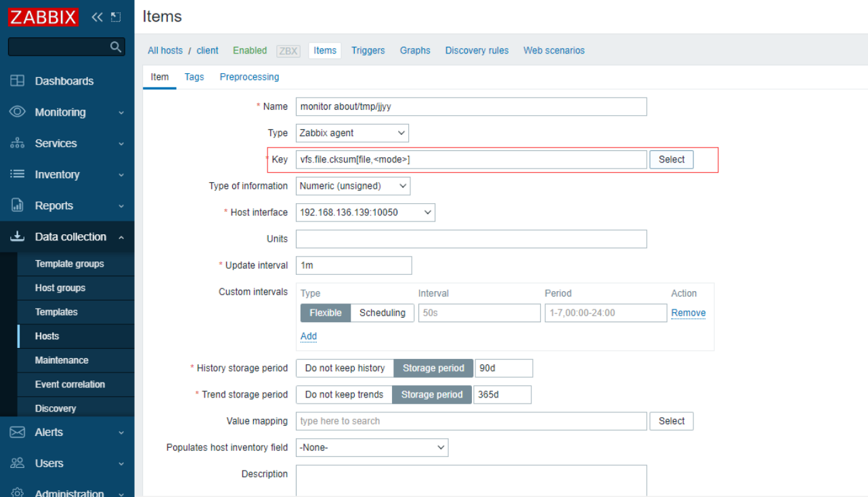
Task: Open the Graphs link
Action: (415, 51)
